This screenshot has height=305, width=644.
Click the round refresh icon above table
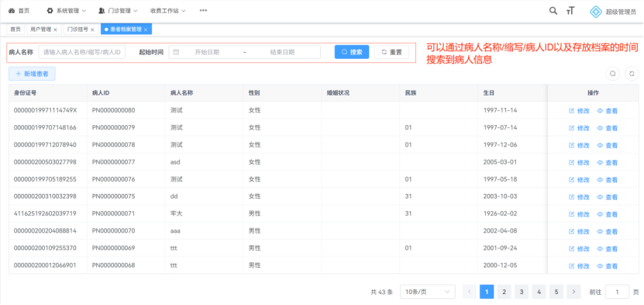click(x=632, y=74)
